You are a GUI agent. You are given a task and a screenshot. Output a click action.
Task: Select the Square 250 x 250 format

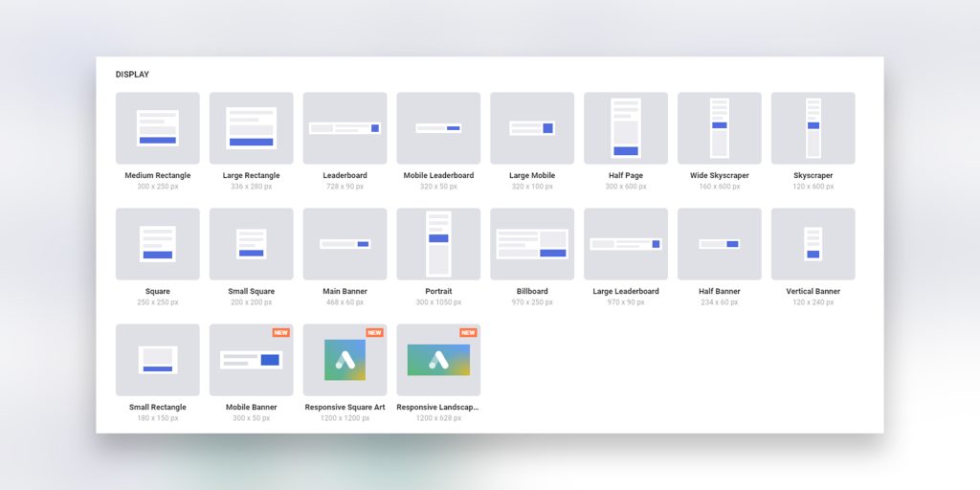click(158, 244)
